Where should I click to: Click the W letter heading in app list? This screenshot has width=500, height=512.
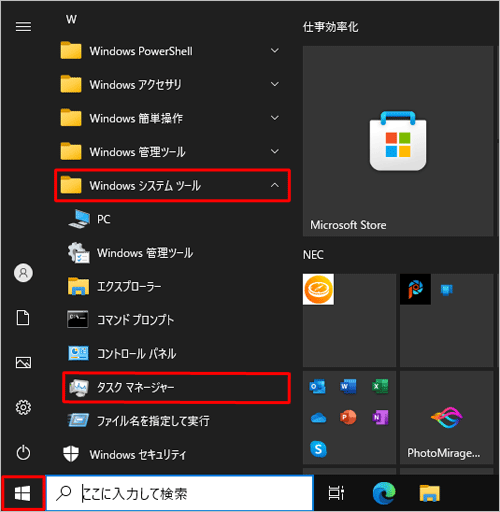pyautogui.click(x=71, y=20)
